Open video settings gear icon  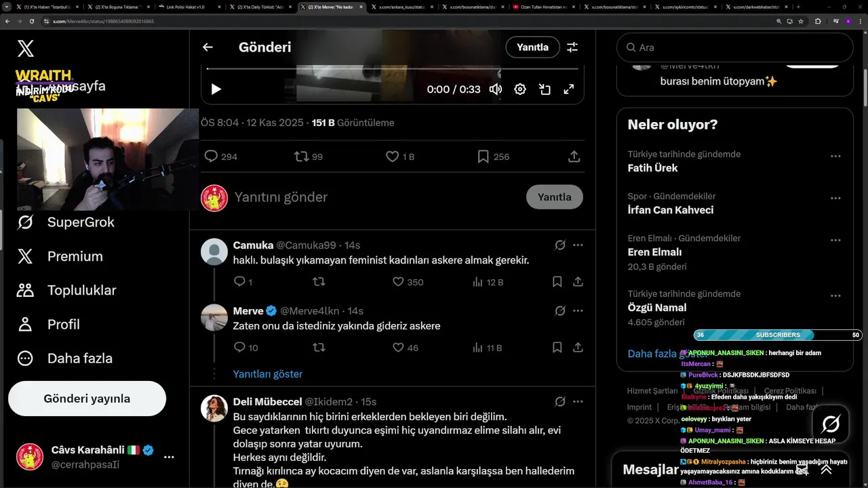click(520, 89)
